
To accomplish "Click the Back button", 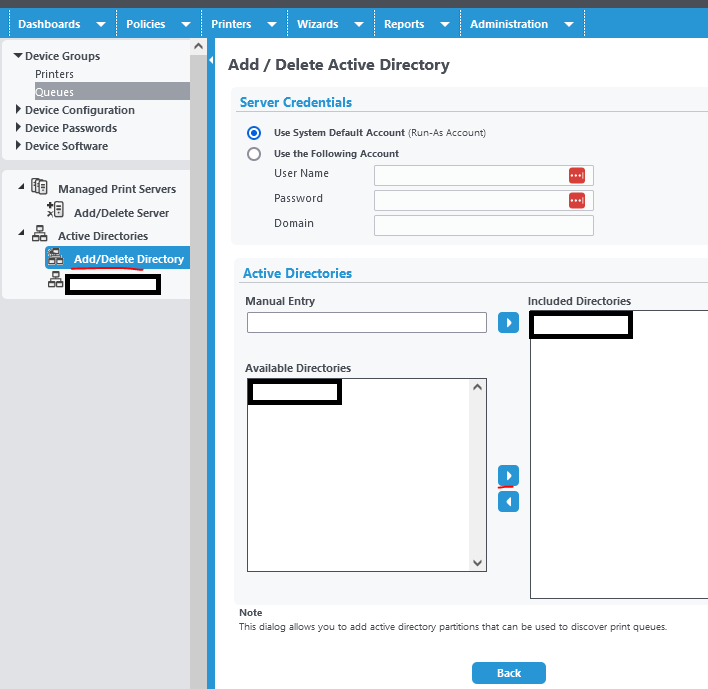I will click(x=508, y=673).
